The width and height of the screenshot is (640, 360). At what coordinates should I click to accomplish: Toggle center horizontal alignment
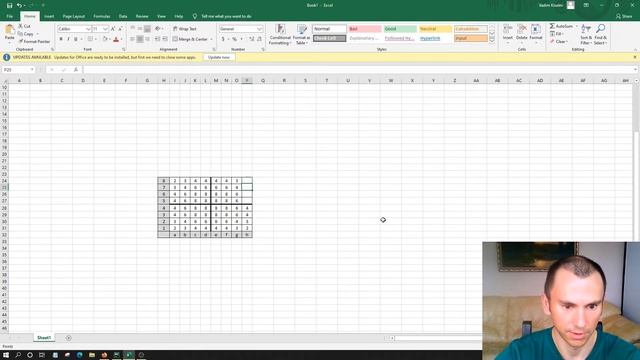140,39
